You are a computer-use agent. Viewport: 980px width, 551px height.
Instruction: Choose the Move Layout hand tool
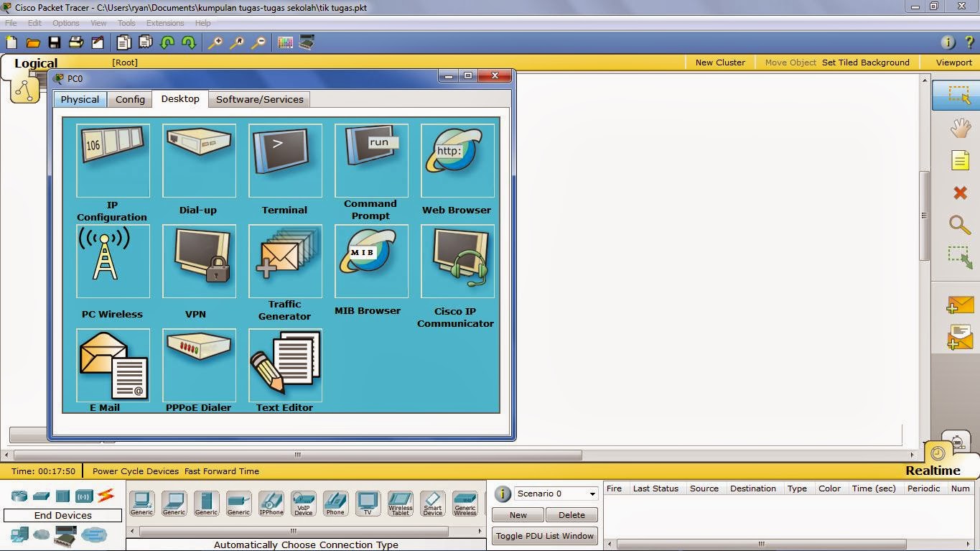pos(960,128)
